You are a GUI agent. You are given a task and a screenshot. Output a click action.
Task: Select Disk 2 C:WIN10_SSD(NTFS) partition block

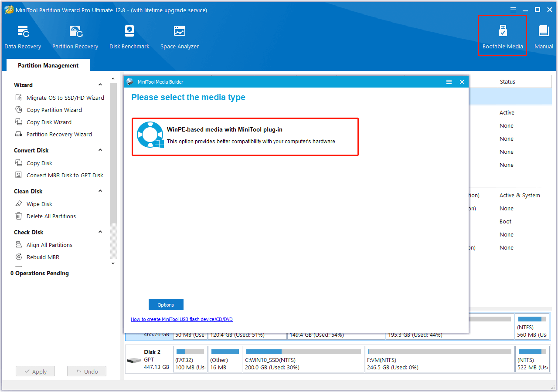click(x=303, y=359)
